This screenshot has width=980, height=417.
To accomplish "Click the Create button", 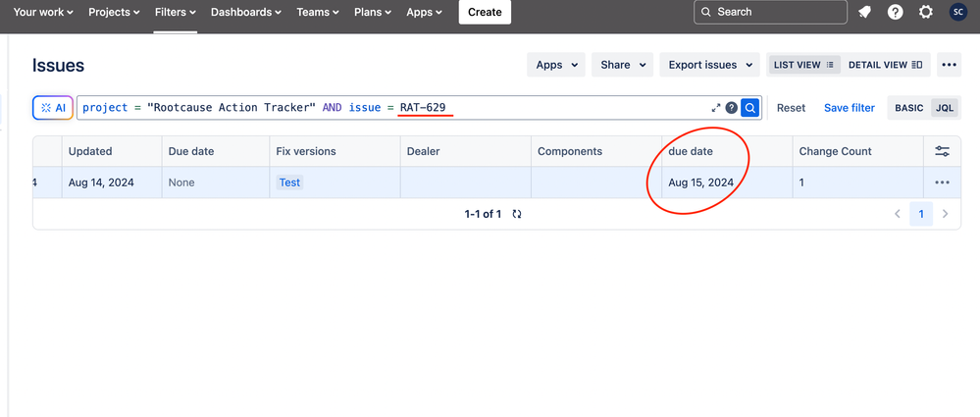I will coord(485,12).
